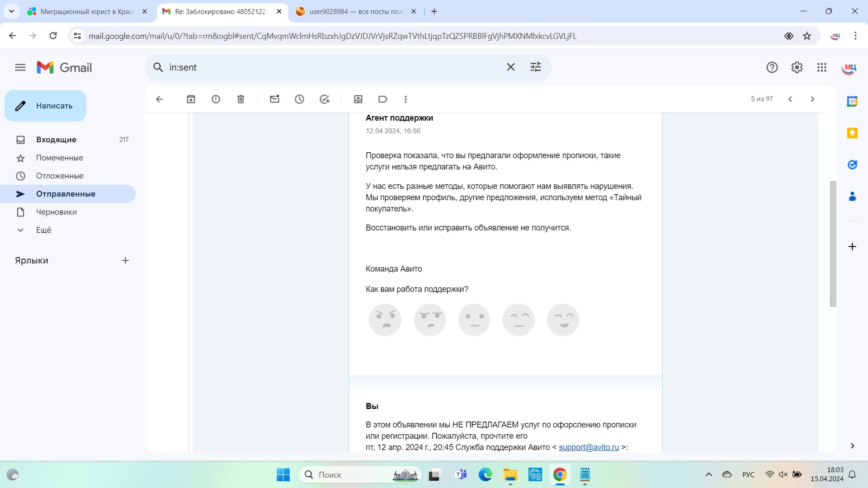Viewport: 868px width, 488px height.
Task: Go to older message arrow
Action: [812, 99]
